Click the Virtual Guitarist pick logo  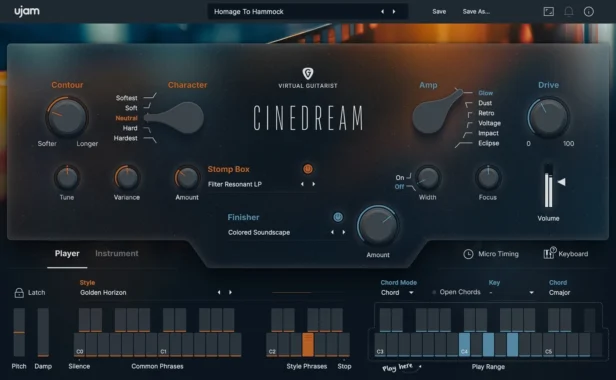click(308, 73)
